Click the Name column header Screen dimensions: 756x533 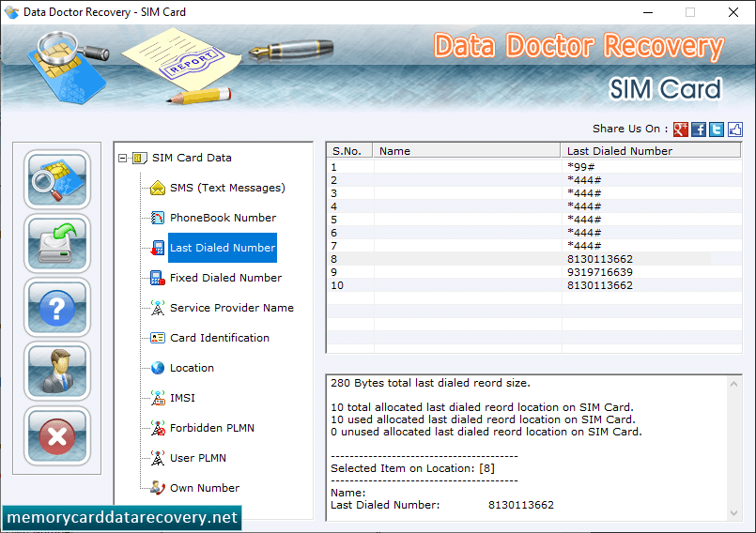[467, 151]
